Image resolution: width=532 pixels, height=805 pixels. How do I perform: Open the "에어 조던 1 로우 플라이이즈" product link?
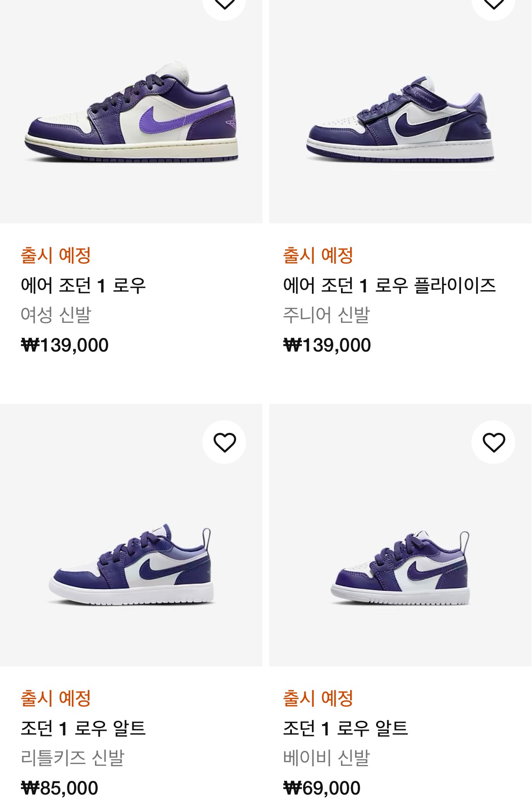[389, 286]
